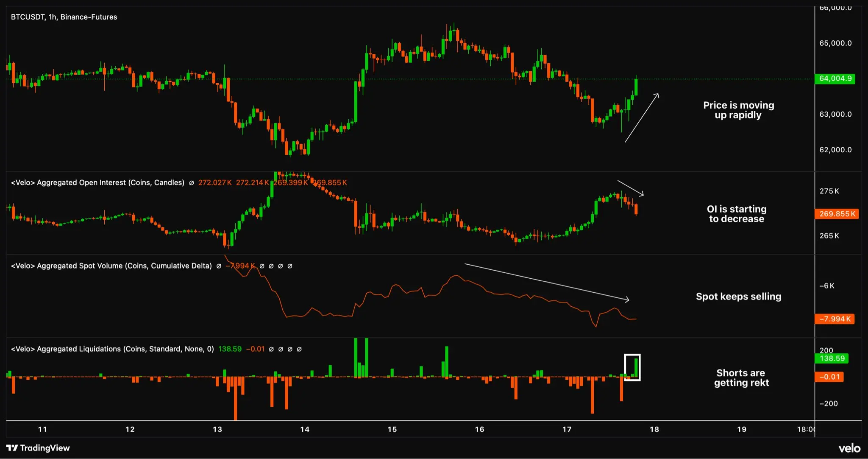This screenshot has width=868, height=459.
Task: Click the 'Spot keeps selling' annotation
Action: click(738, 297)
